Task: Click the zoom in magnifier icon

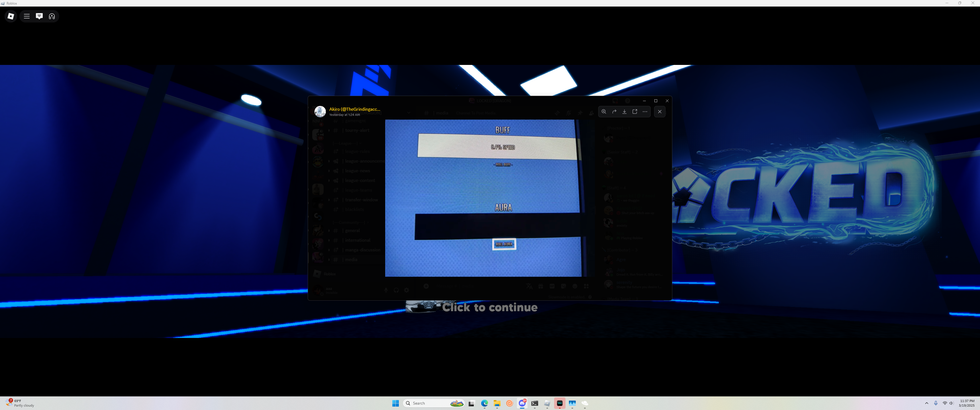Action: [604, 111]
